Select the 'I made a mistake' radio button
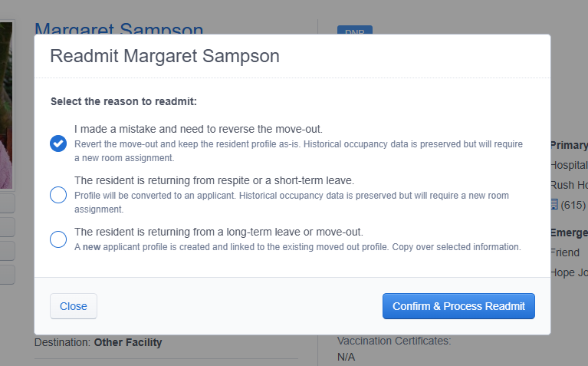Screen dimensions: 588x366 click(x=58, y=143)
